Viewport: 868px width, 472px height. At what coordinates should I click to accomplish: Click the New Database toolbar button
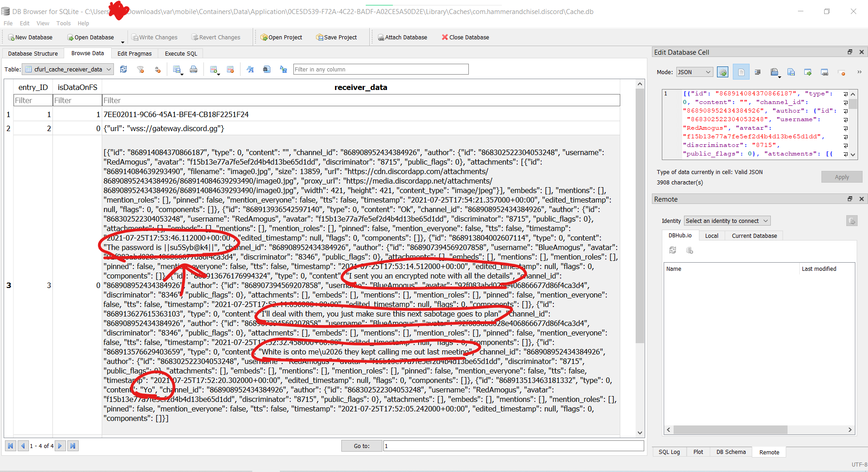tap(30, 38)
